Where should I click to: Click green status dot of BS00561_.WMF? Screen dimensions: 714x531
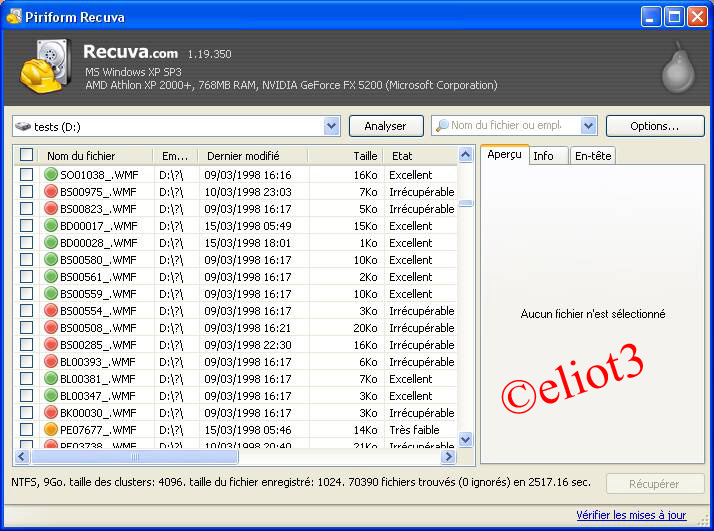(51, 276)
